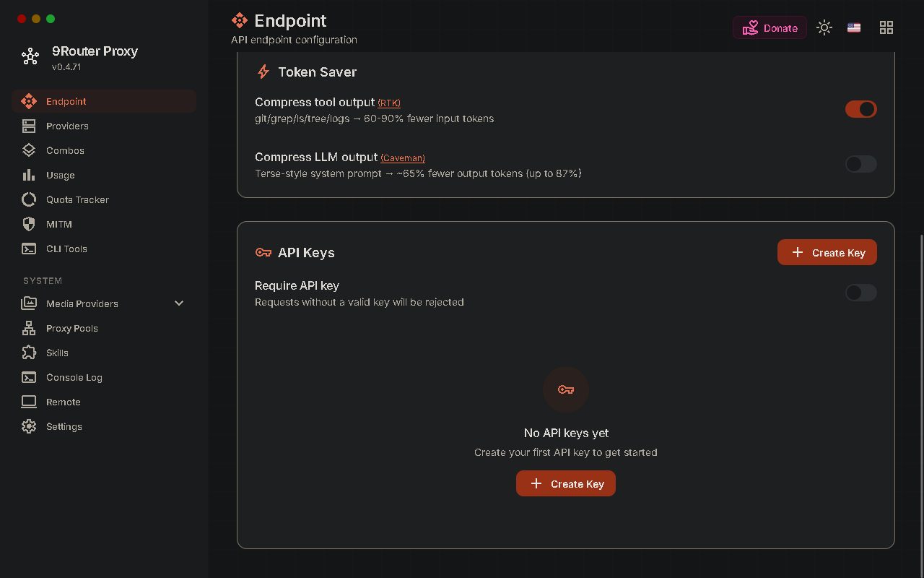Enable Compress LLM output toggle
924x578 pixels.
[x=861, y=164]
